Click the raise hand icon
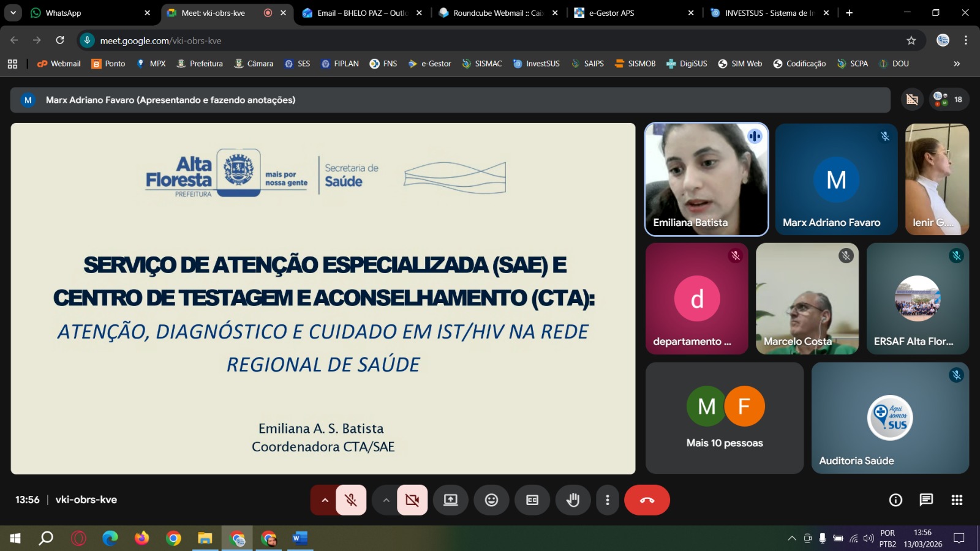Screen dimensions: 980x551 (573, 500)
